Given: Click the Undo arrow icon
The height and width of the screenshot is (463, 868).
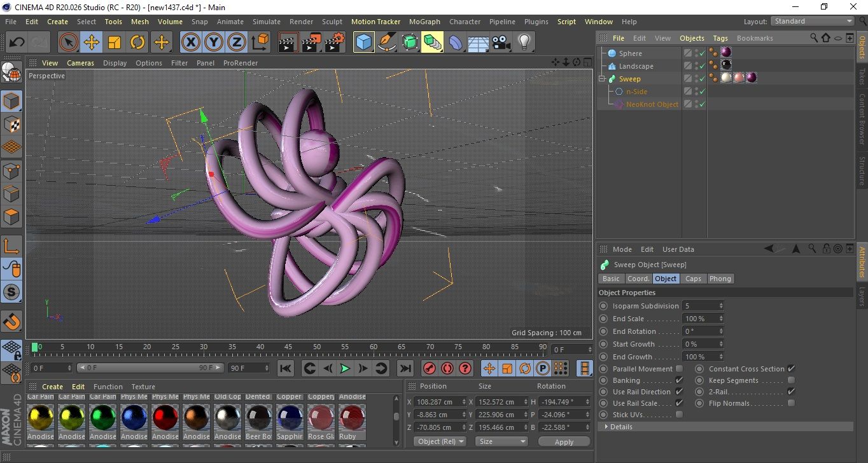Looking at the screenshot, I should pos(17,43).
